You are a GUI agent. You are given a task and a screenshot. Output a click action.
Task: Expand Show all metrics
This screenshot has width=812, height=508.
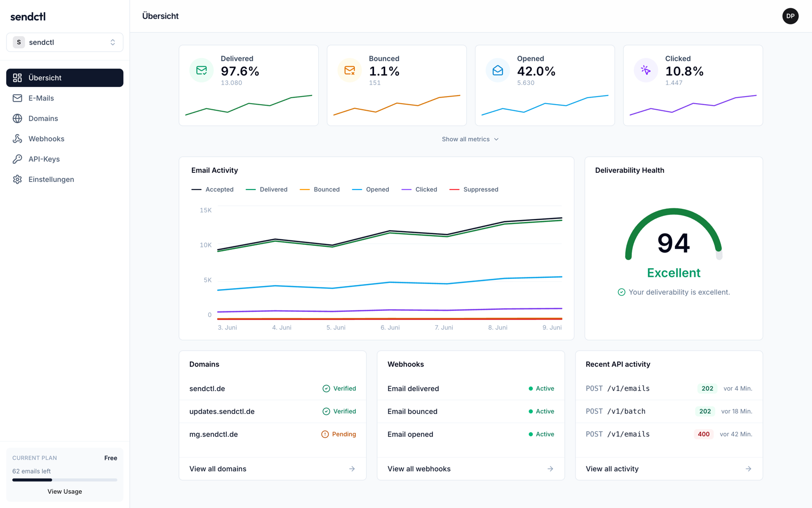coord(470,139)
